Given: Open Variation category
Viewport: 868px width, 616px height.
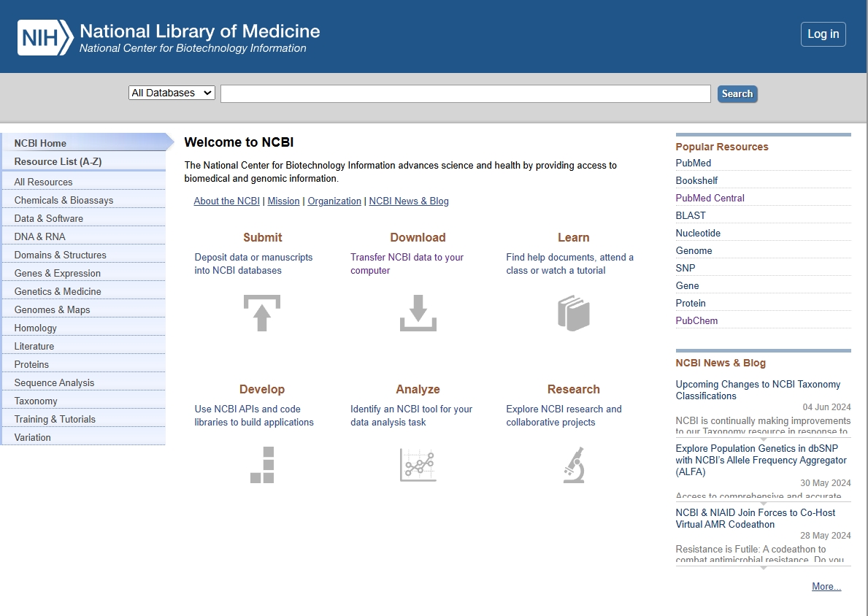Looking at the screenshot, I should click(83, 438).
